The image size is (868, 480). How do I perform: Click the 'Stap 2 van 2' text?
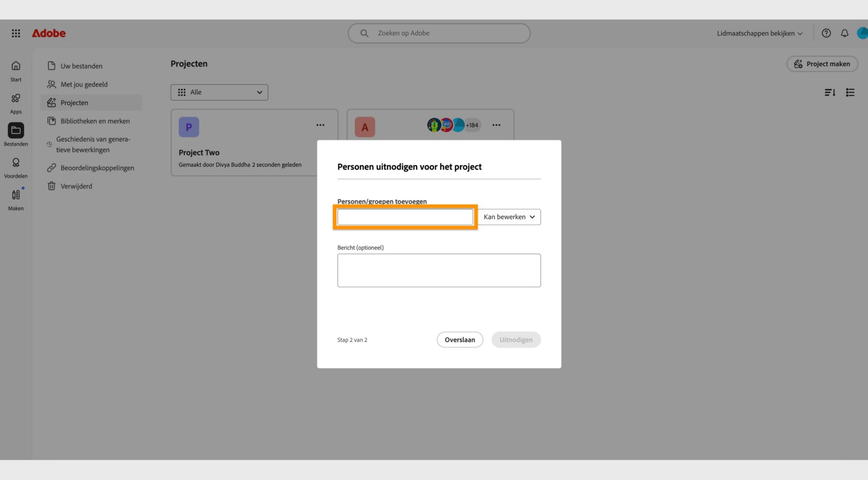(352, 340)
